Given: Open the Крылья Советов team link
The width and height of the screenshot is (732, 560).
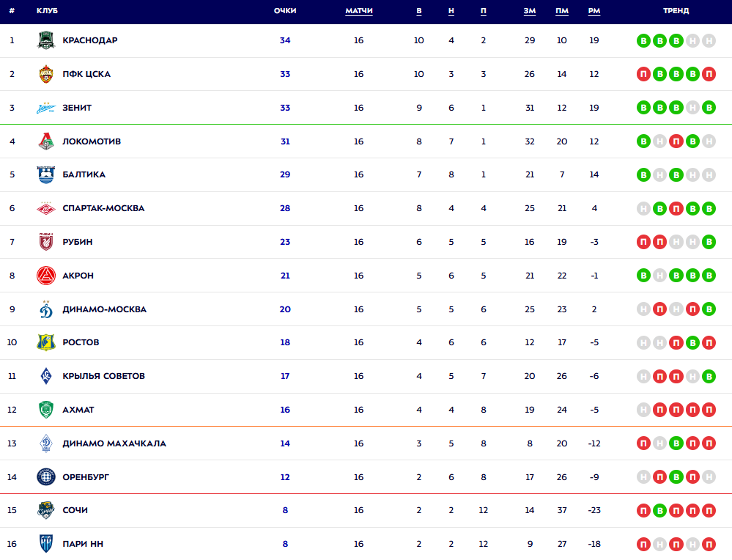Looking at the screenshot, I should (103, 376).
